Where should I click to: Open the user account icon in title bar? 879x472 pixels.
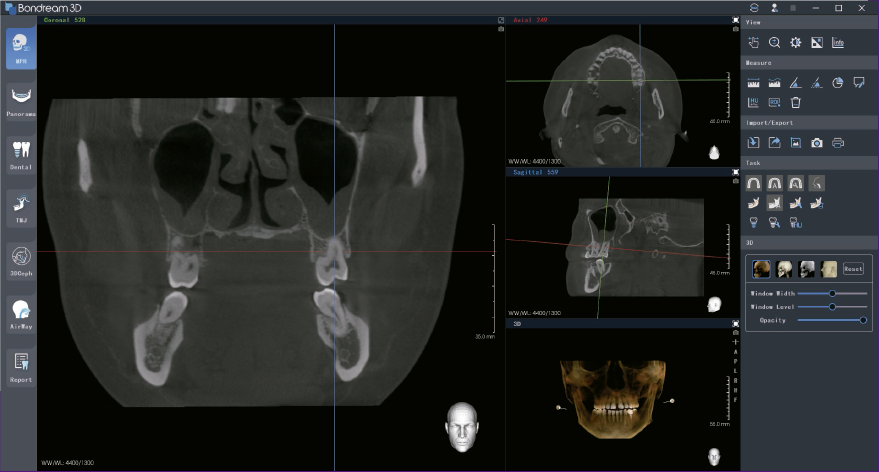774,8
